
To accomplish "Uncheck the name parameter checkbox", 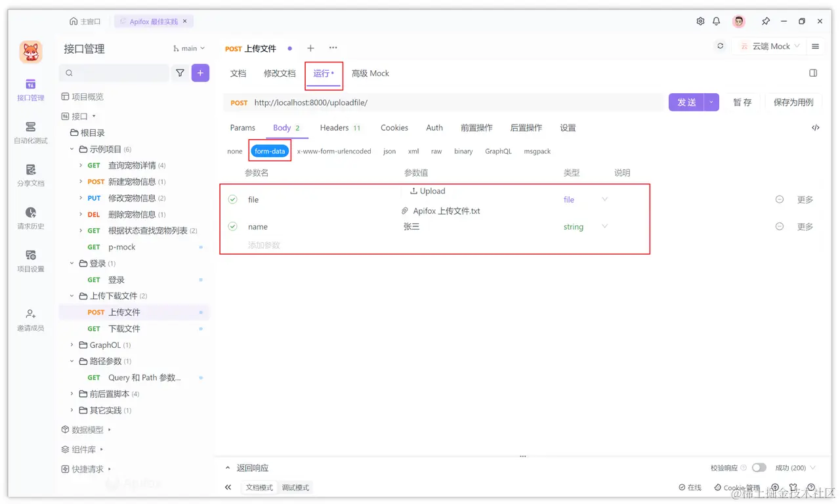I will (x=232, y=226).
